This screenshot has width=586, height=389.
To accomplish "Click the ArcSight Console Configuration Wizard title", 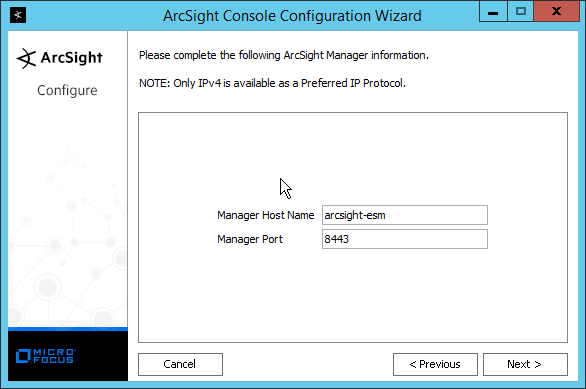I will (292, 16).
